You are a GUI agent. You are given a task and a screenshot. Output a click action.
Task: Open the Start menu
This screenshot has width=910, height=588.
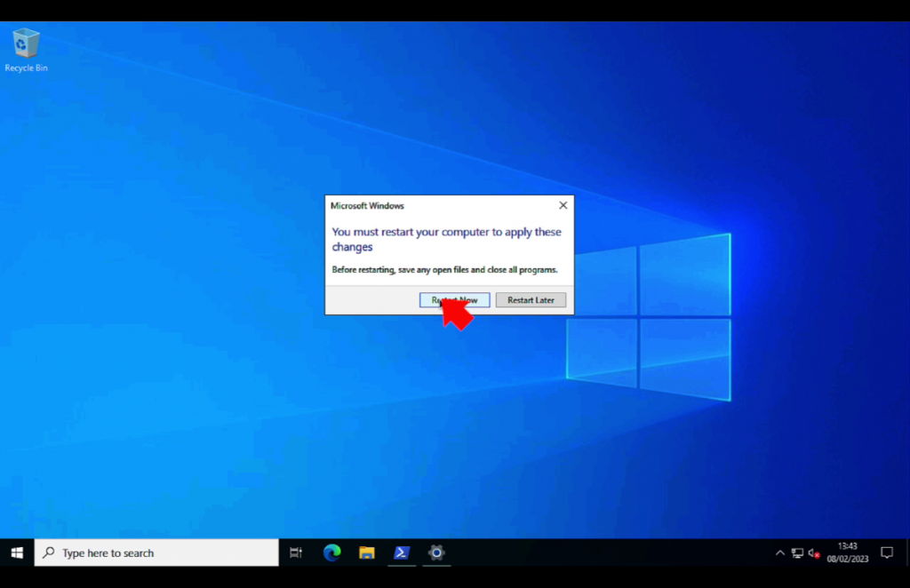[x=16, y=552]
